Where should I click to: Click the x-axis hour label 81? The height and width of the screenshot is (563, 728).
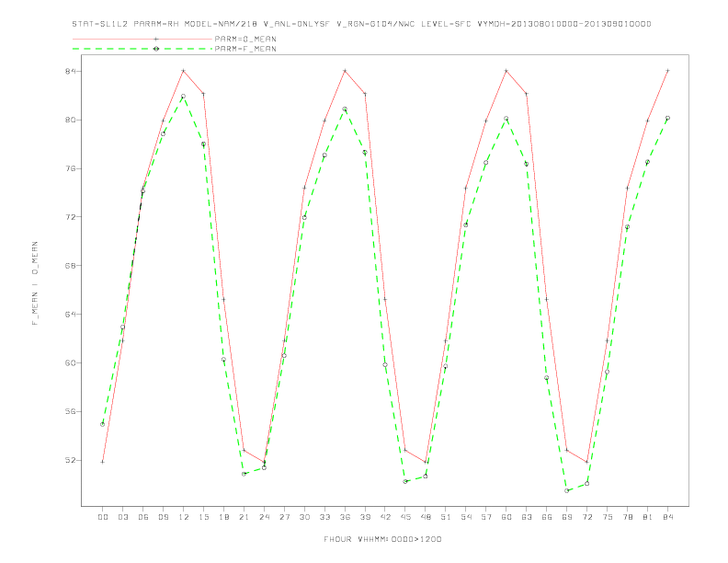648,517
